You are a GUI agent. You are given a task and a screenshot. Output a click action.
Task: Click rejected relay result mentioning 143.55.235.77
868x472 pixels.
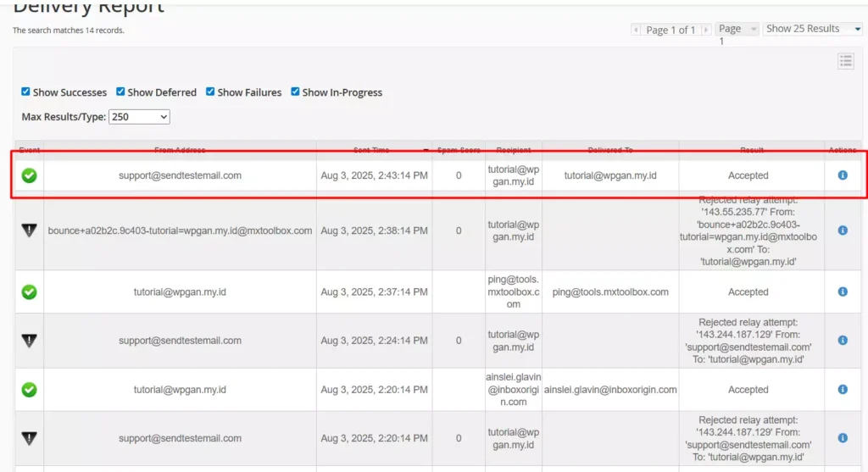coord(748,230)
